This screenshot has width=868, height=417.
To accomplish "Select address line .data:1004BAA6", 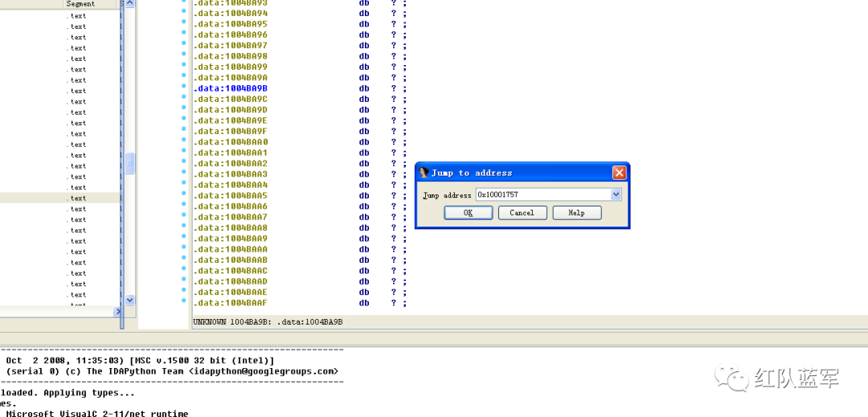I will point(231,206).
